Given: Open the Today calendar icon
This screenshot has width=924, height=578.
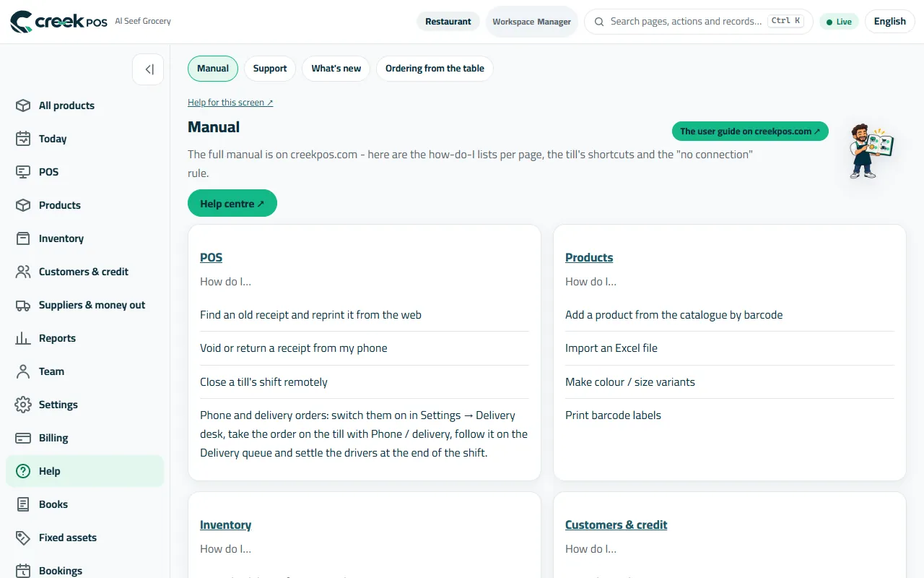Looking at the screenshot, I should point(23,139).
